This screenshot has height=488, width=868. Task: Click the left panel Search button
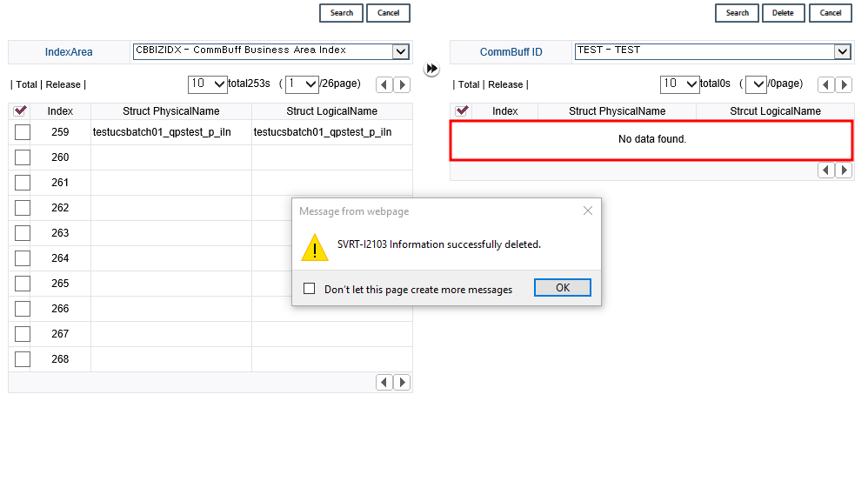341,13
